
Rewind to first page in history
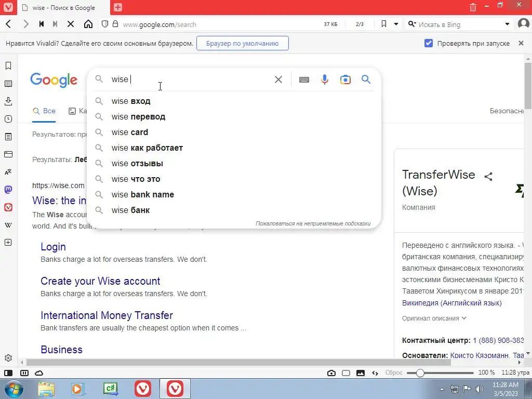[42, 24]
